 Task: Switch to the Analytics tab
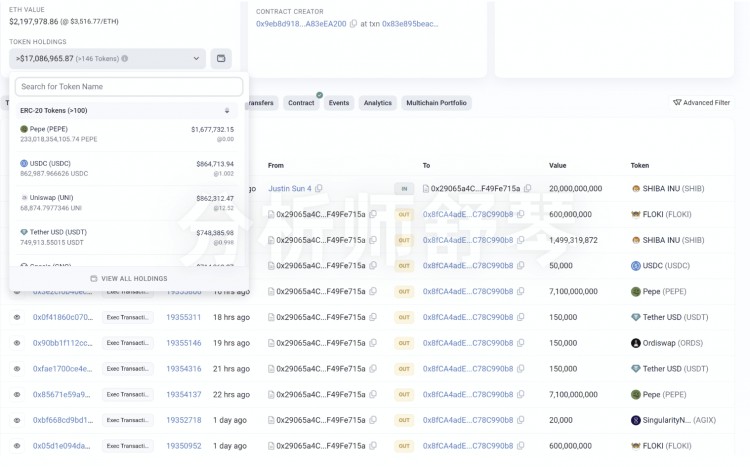377,102
